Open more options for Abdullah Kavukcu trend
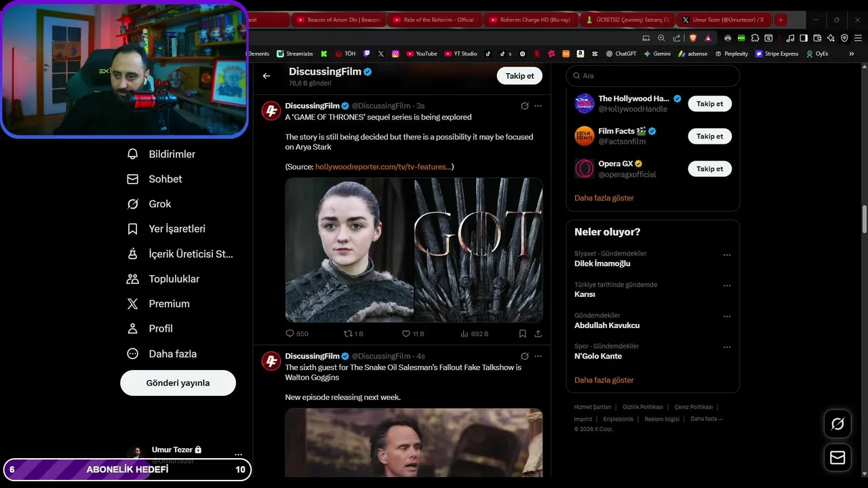 coord(727,317)
